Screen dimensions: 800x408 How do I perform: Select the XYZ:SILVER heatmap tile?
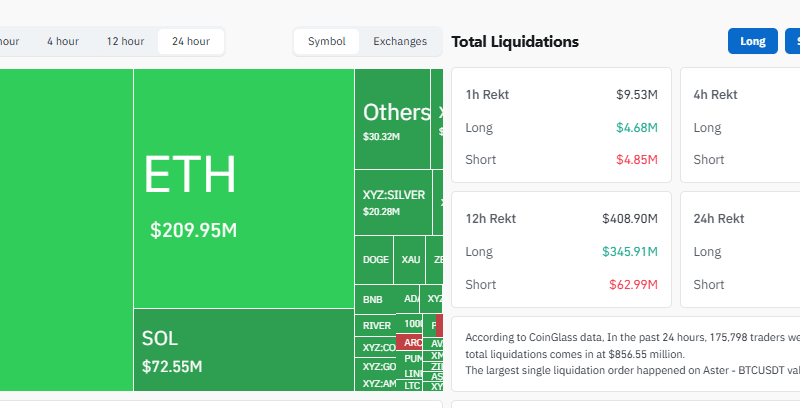393,202
